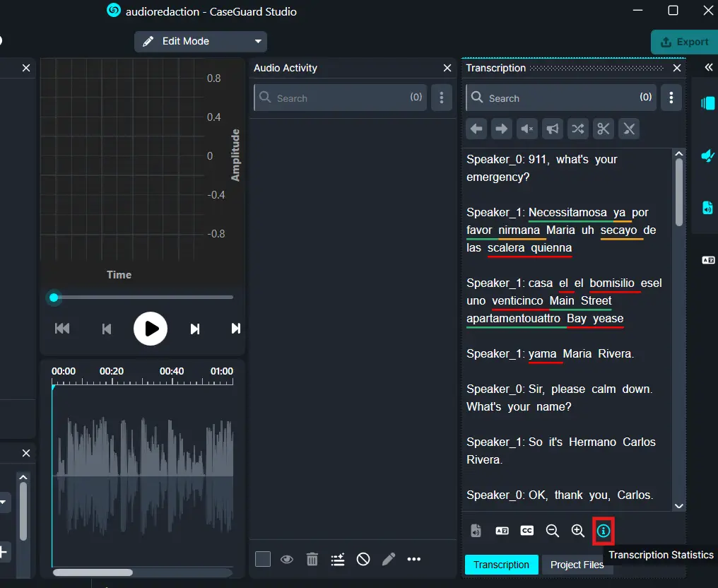Open more options ellipsis in Audio Activity footer
This screenshot has height=588, width=718.
(414, 559)
